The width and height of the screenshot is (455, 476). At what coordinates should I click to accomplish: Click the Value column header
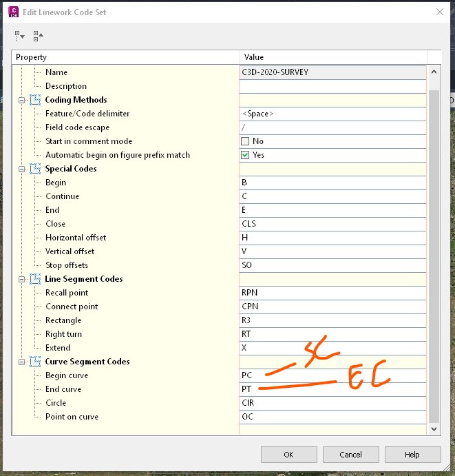click(x=333, y=57)
